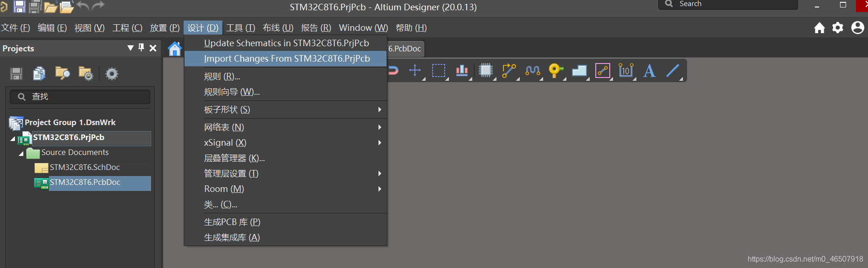Open the 编辑 (E) menu
Image resolution: width=868 pixels, height=268 pixels.
[x=52, y=28]
